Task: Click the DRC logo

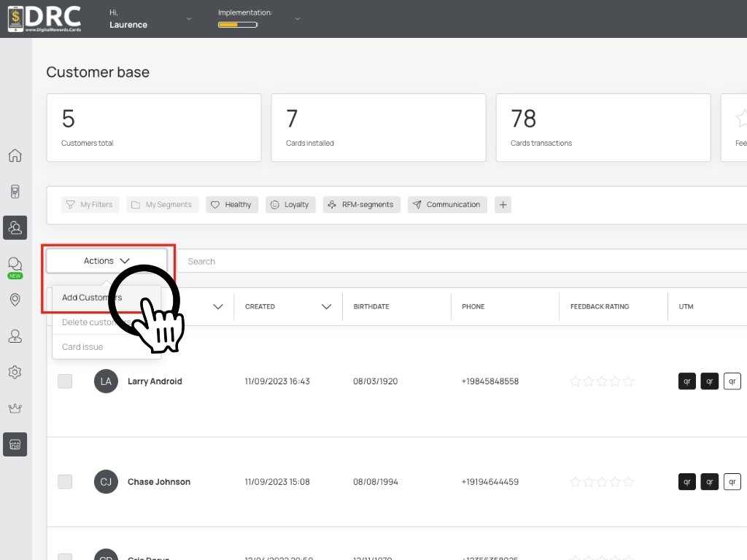Action: [x=44, y=18]
